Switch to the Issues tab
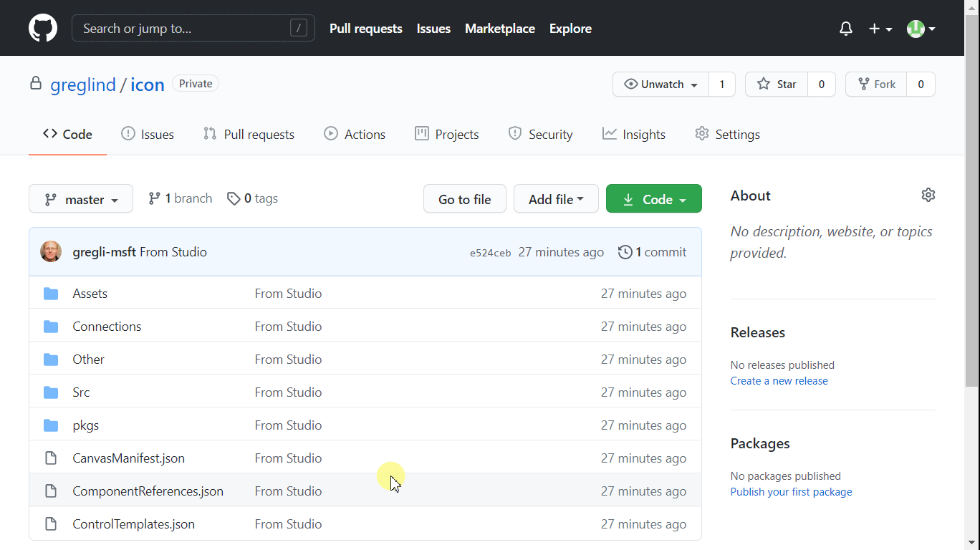 [x=148, y=135]
